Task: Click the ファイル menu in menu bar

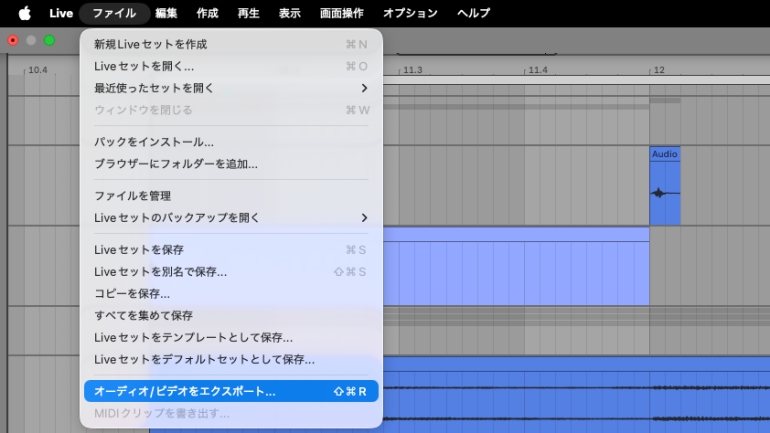Action: (x=114, y=13)
